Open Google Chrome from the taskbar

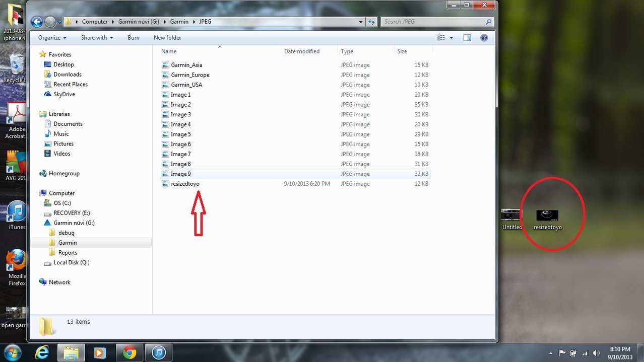click(x=130, y=353)
